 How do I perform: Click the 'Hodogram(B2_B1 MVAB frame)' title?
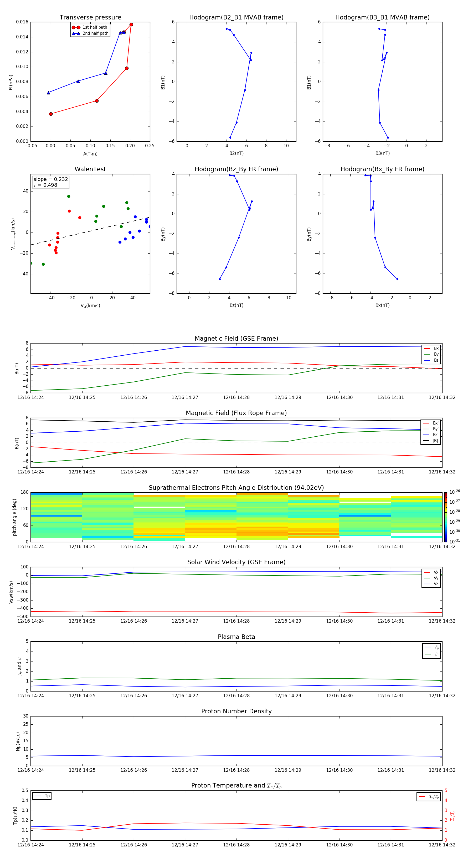click(x=236, y=18)
